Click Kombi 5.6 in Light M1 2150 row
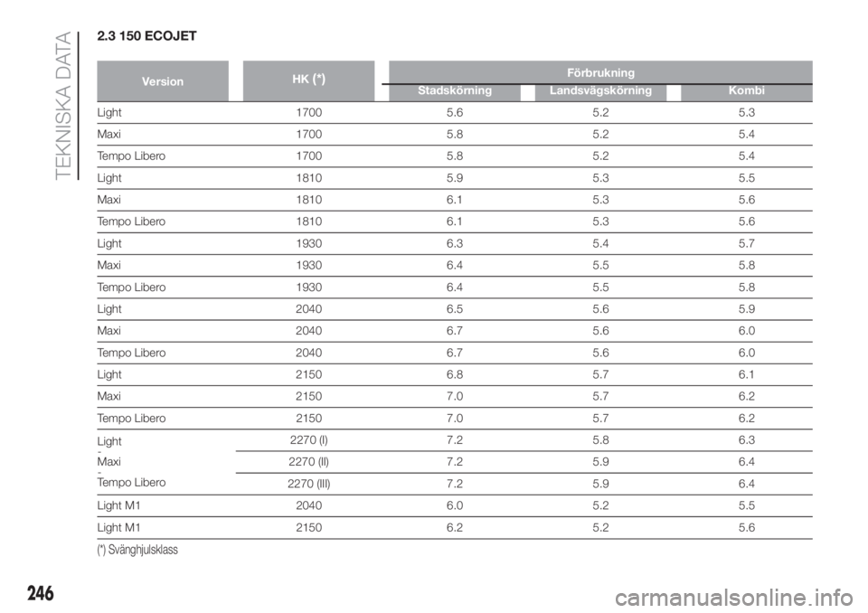868x613 pixels. [746, 527]
